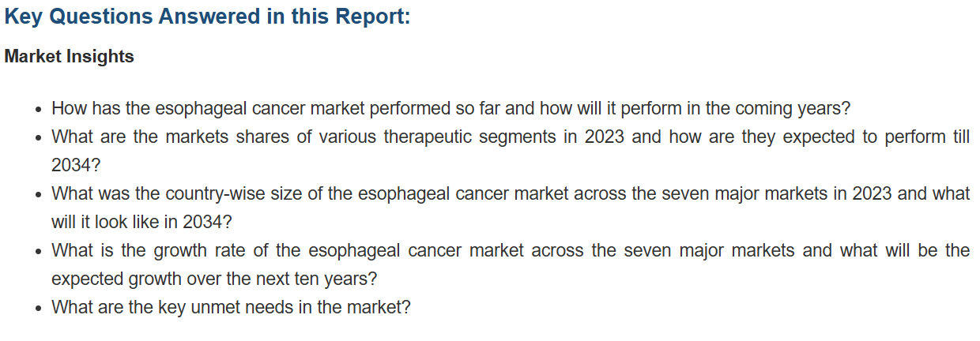Click the text 'will it look like in 2034?'
Screen dimensions: 980x341
point(141,222)
